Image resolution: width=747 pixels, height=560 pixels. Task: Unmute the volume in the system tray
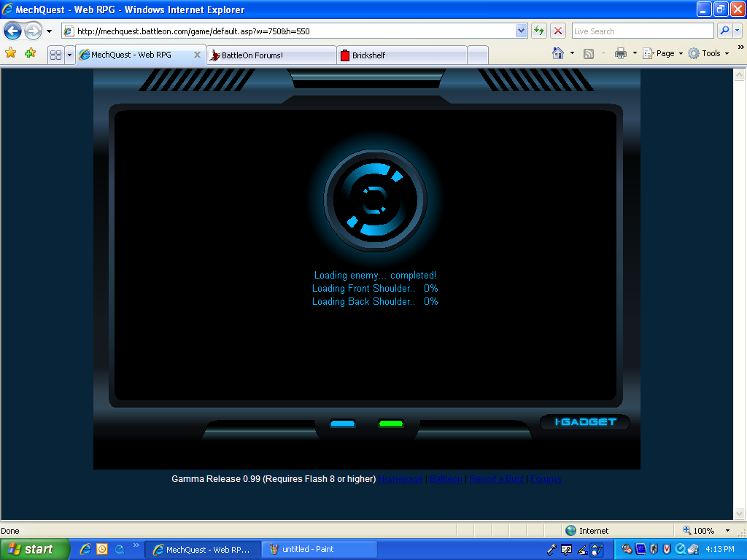click(x=626, y=548)
